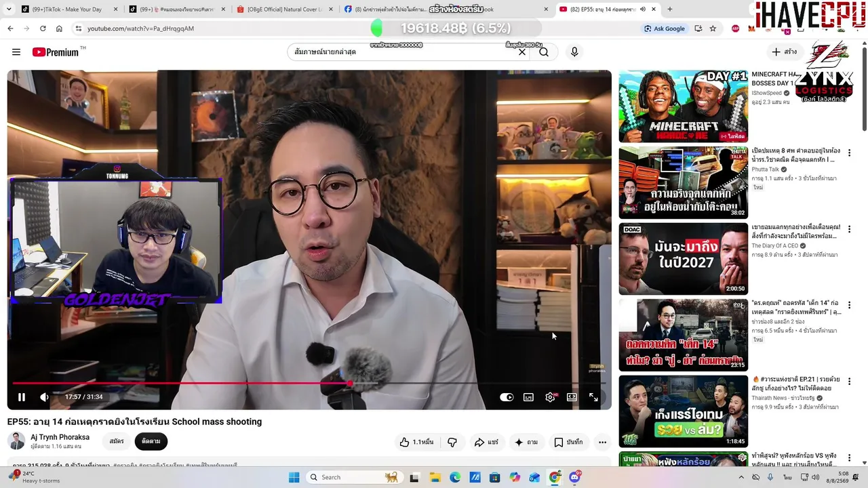Like the video (1.1หมื่น)
Image resolution: width=868 pixels, height=488 pixels.
coord(416,442)
